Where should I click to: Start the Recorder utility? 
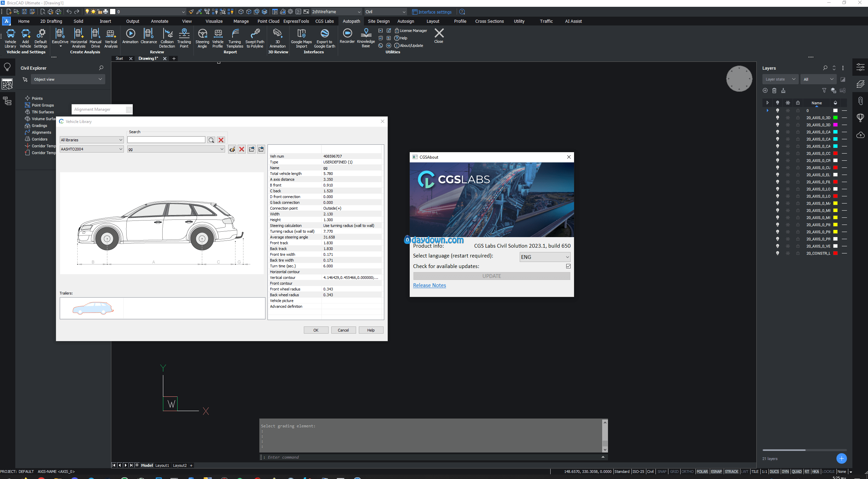(347, 36)
